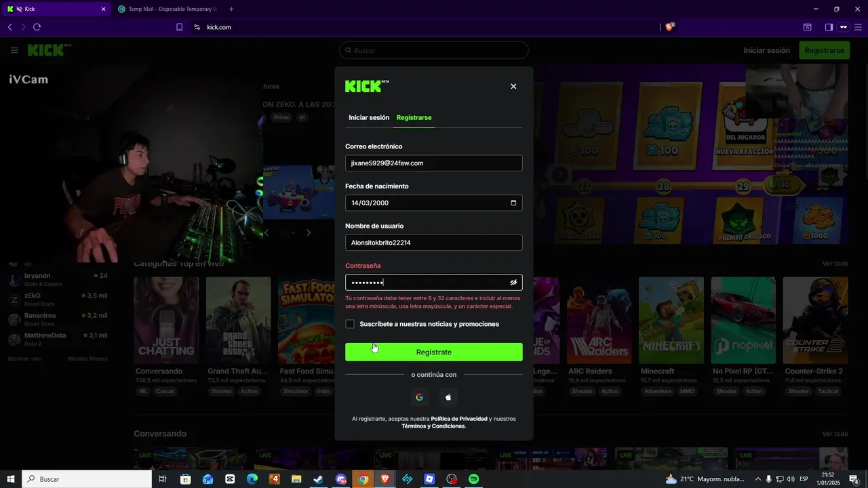Click header green Registrarse button
This screenshot has height=488, width=868.
point(825,50)
